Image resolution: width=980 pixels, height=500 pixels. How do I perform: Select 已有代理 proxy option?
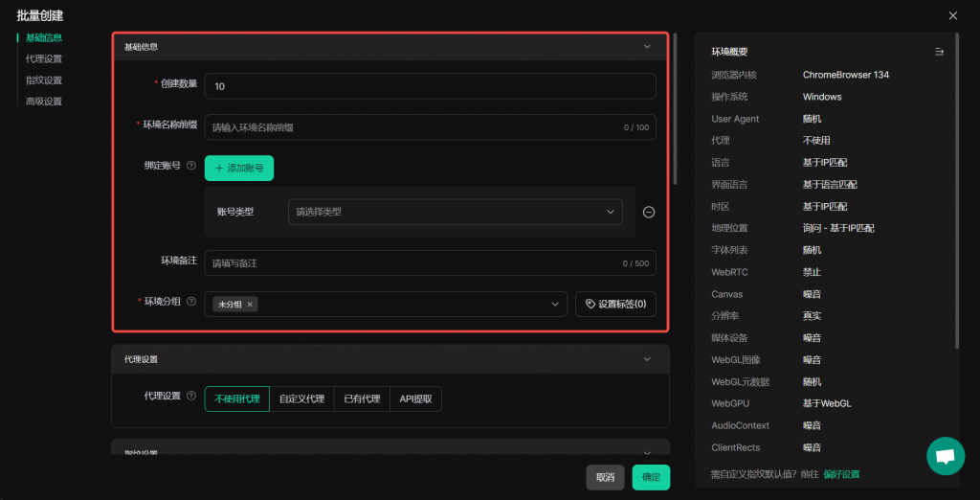362,399
